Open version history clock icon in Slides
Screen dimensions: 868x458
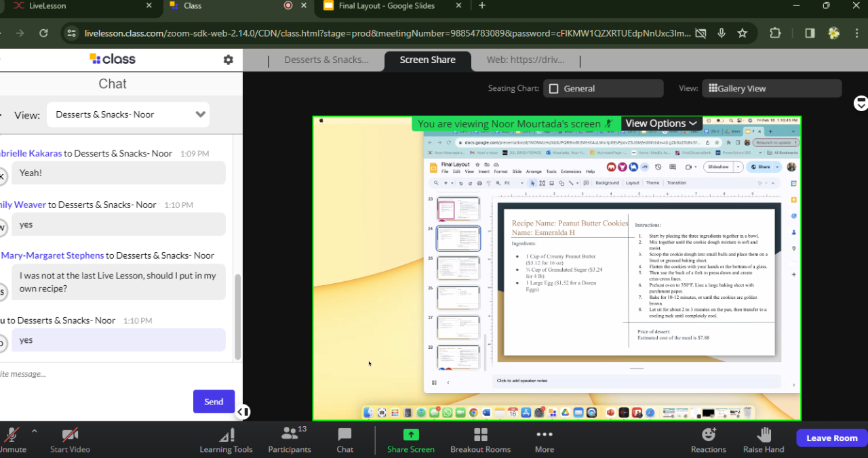658,167
